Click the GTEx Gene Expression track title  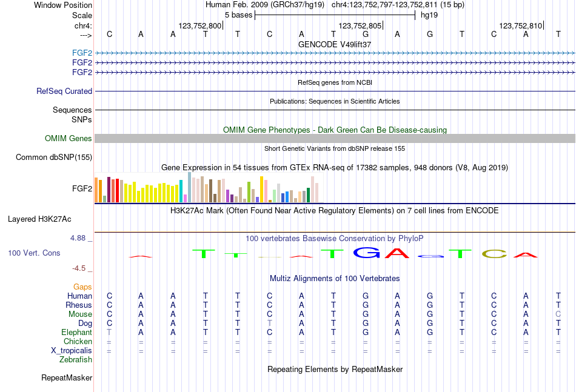click(335, 168)
